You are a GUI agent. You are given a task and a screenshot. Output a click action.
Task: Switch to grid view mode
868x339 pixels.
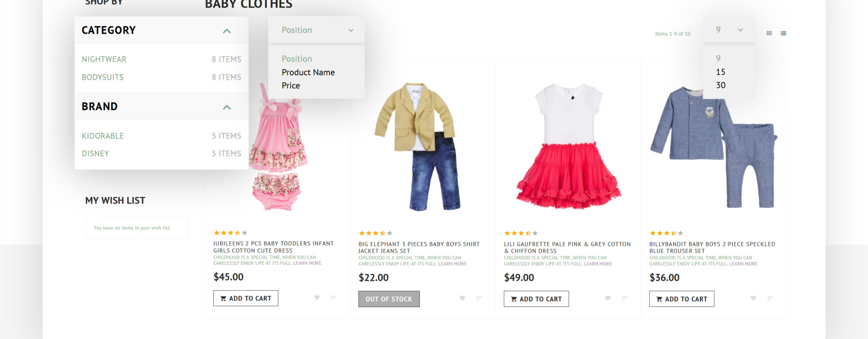(769, 33)
